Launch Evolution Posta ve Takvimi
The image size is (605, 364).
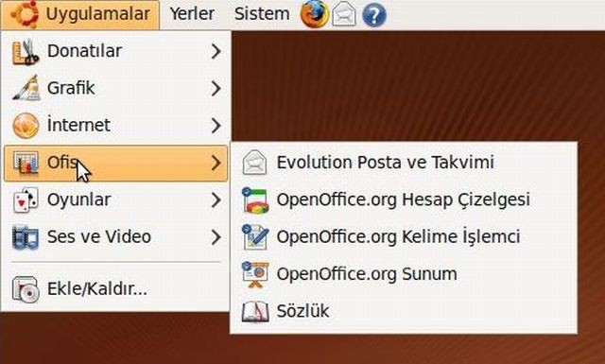coord(404,163)
